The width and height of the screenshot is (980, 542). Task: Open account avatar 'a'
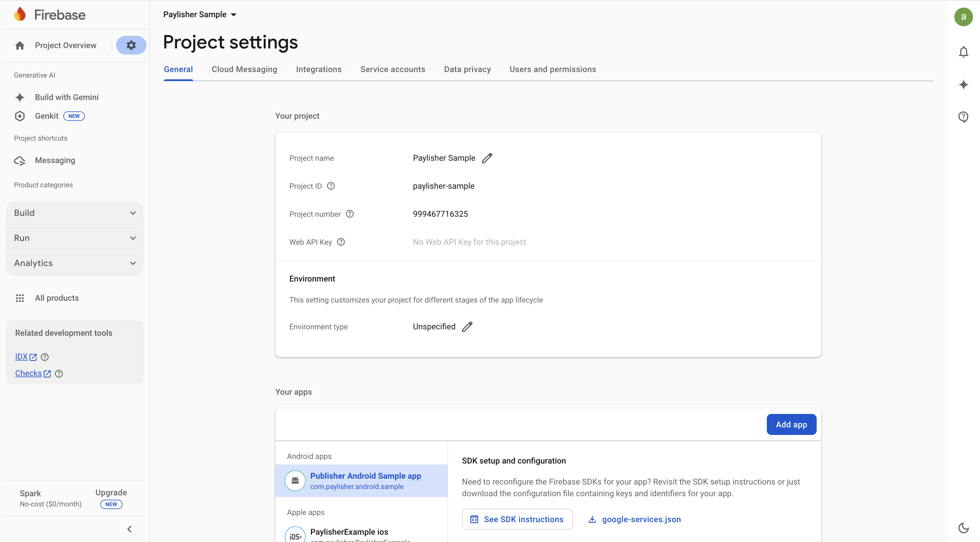(x=963, y=17)
